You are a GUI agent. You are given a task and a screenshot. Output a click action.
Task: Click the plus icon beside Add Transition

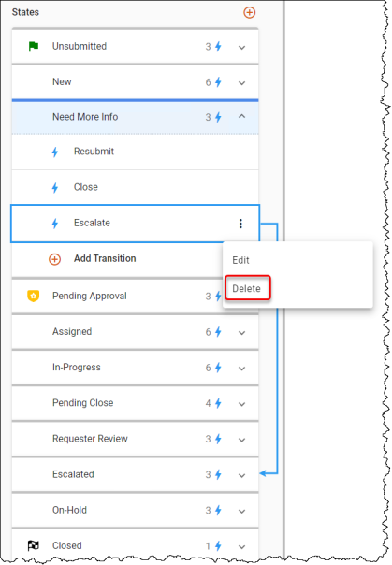pyautogui.click(x=55, y=259)
